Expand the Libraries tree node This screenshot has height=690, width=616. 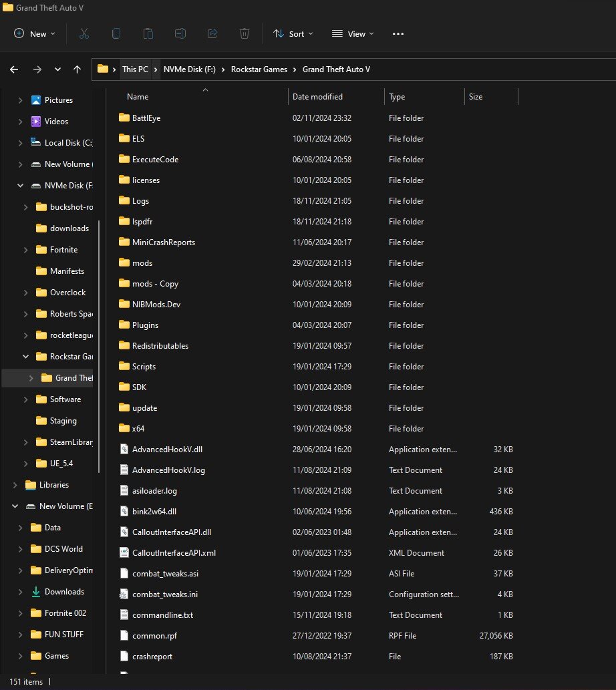(15, 485)
